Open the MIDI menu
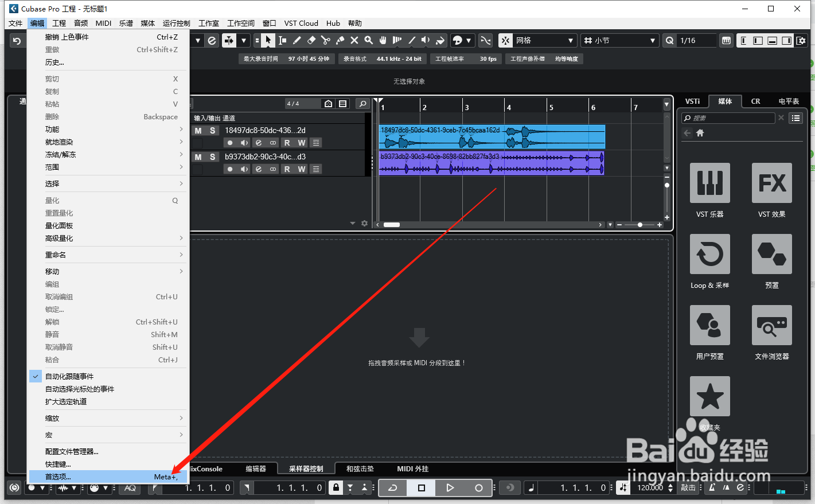815x504 pixels. click(104, 24)
